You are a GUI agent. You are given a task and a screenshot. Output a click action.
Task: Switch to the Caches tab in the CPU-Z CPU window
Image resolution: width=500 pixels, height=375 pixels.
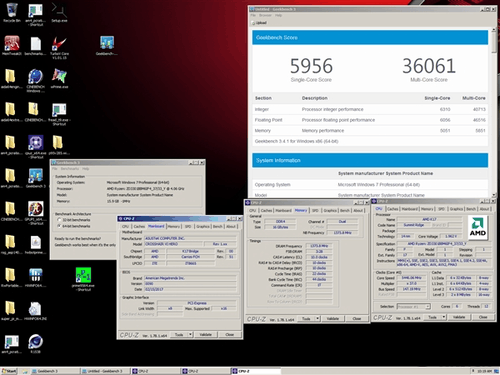(393, 209)
